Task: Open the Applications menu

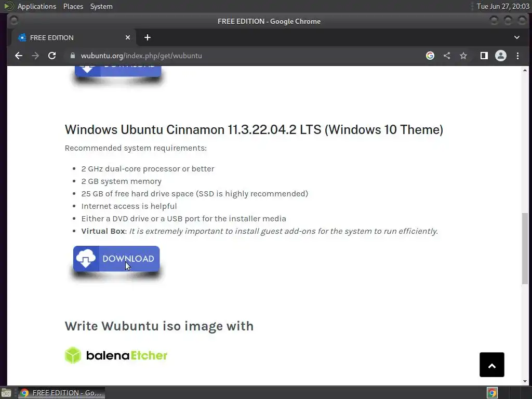Action: (x=37, y=6)
